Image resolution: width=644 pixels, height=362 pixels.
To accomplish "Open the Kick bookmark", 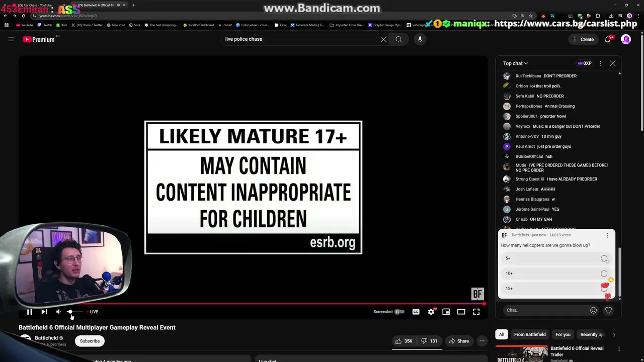I will pos(61,25).
